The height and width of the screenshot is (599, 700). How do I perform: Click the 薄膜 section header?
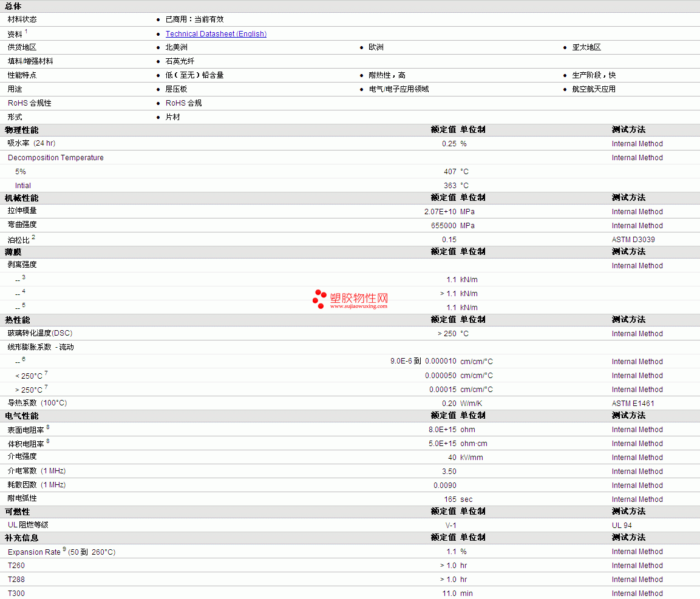coord(13,252)
